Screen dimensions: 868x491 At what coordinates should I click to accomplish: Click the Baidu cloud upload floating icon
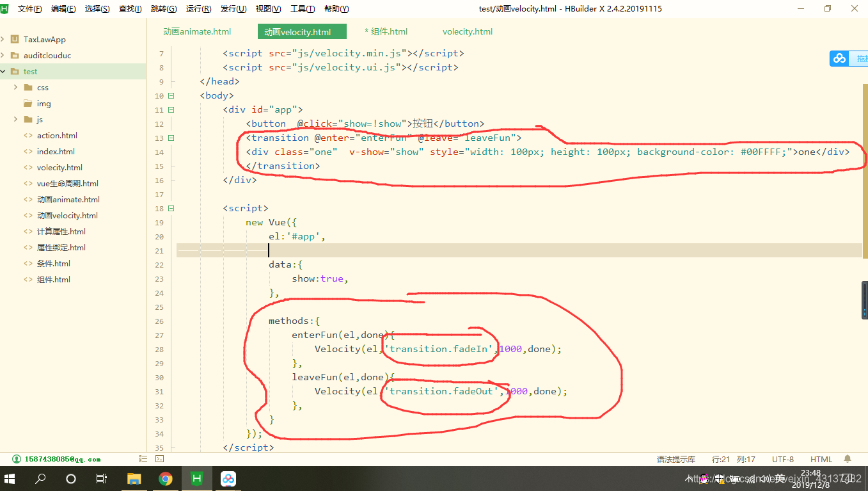(x=839, y=58)
